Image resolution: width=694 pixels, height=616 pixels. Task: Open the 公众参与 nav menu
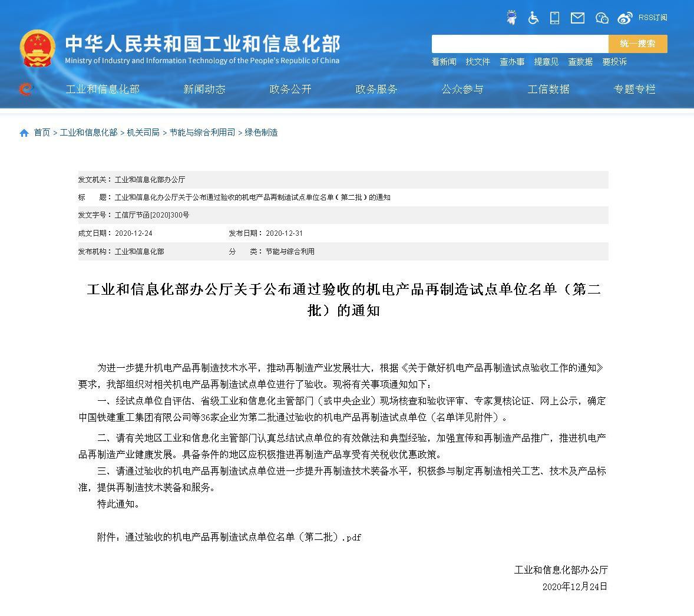(x=462, y=90)
